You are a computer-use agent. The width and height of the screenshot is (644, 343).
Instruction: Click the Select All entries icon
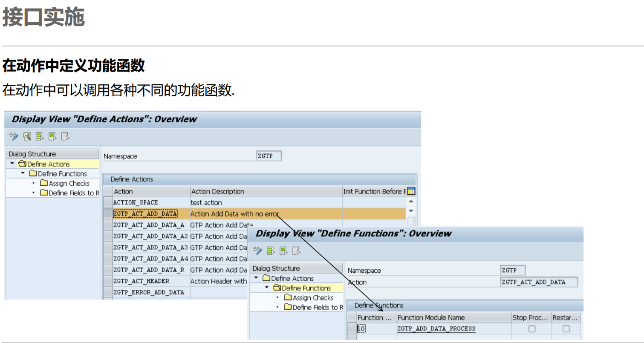click(x=39, y=136)
